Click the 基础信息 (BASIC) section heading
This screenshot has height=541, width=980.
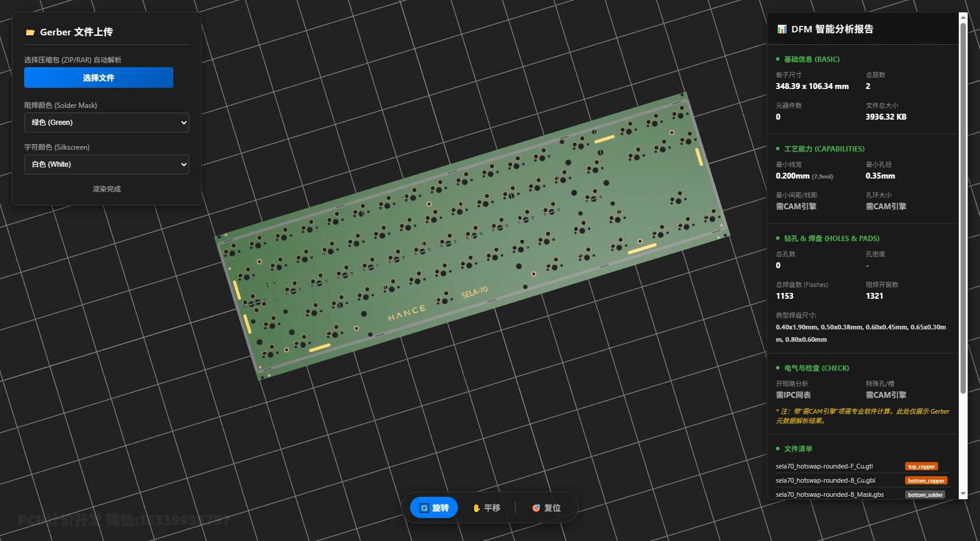(811, 60)
